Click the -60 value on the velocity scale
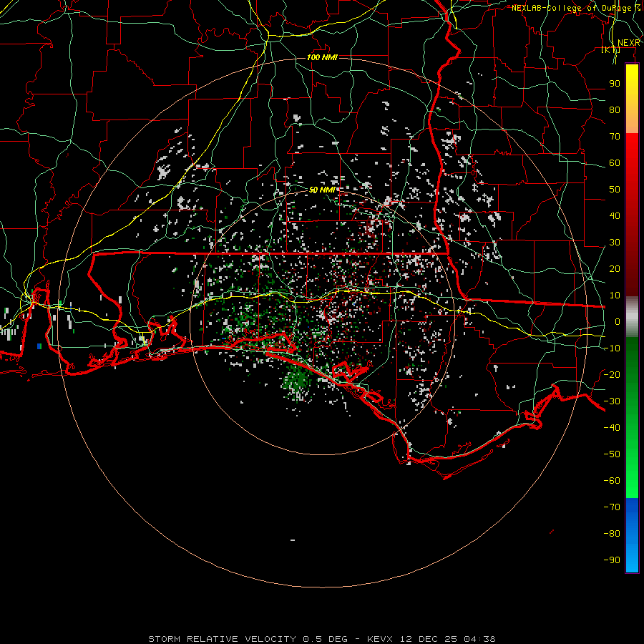The height and width of the screenshot is (644, 644). click(x=612, y=481)
